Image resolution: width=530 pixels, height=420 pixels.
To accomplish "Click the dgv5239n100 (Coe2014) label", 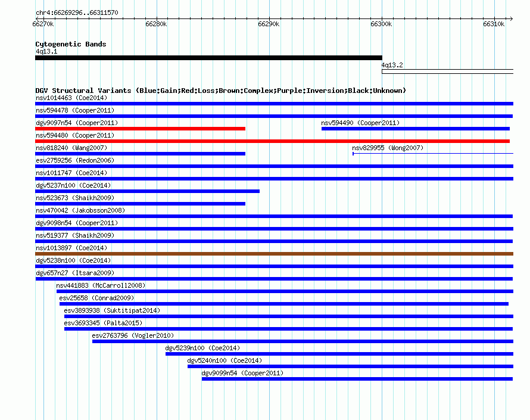I will click(202, 348).
